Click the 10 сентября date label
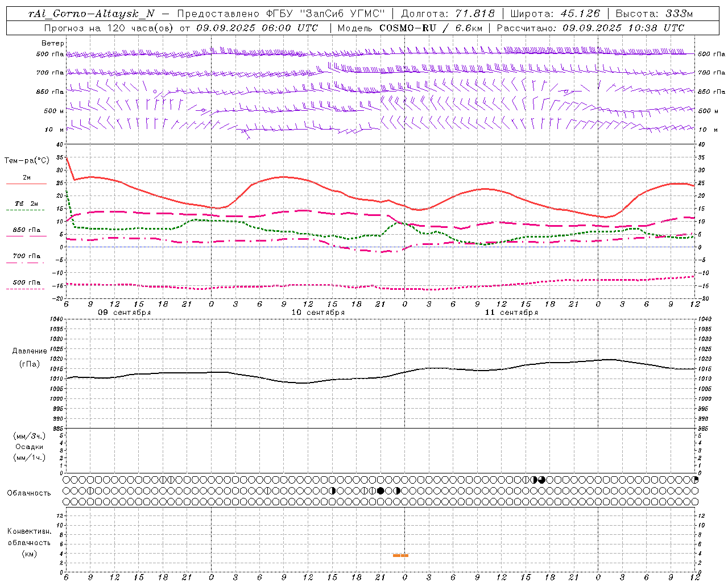 coord(318,313)
